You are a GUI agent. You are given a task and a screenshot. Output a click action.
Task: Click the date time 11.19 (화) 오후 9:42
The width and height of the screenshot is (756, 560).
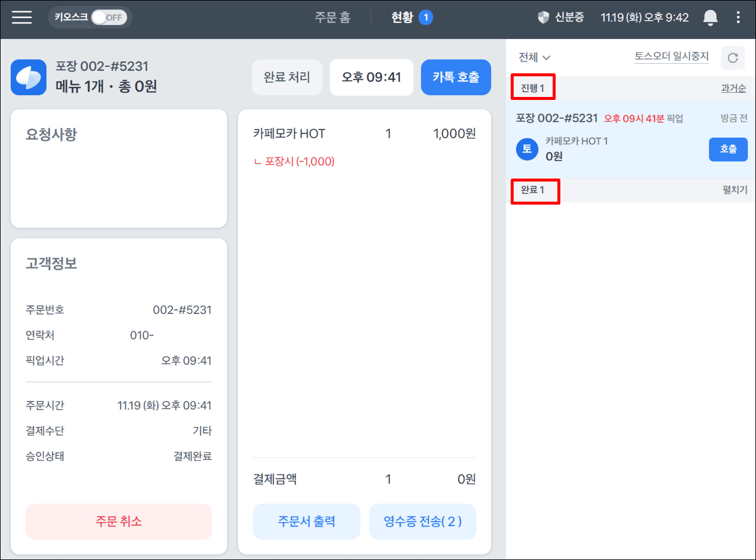(x=644, y=17)
